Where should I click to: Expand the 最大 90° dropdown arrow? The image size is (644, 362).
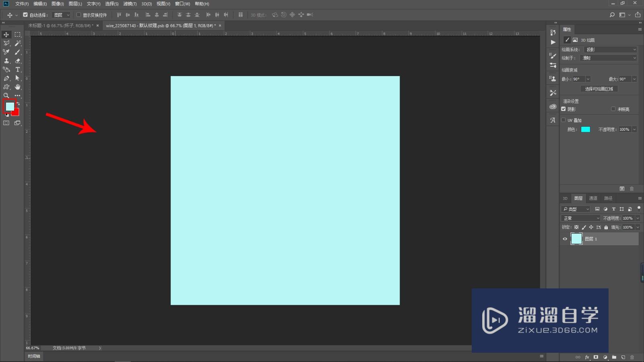[635, 79]
